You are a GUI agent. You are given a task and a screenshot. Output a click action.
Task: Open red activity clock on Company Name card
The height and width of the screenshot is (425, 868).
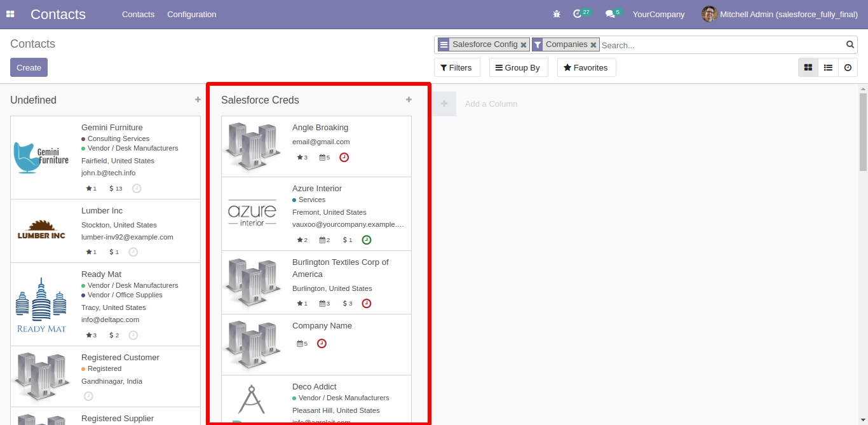322,343
